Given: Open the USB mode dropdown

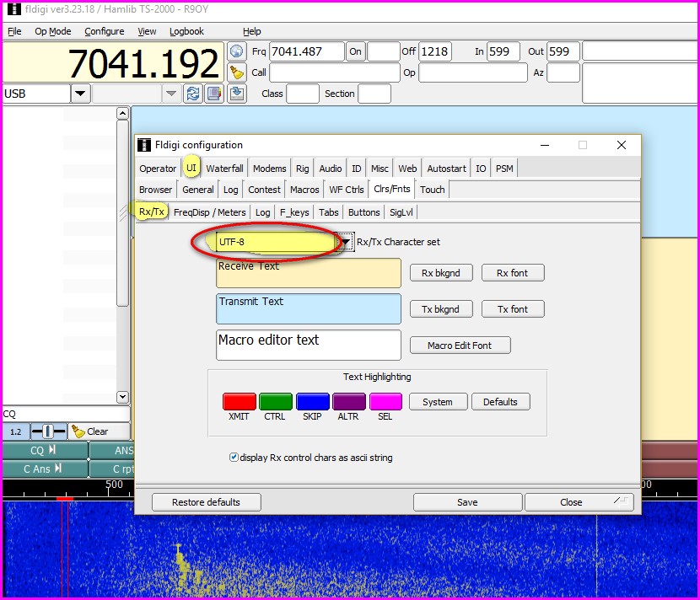Looking at the screenshot, I should click(x=80, y=94).
